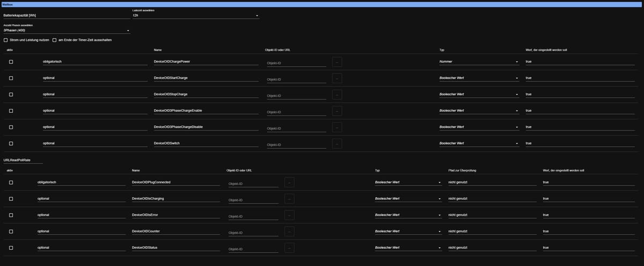Image resolution: width=644 pixels, height=266 pixels.
Task: Check aktiv for DeviceOIDSwitch
Action: pyautogui.click(x=11, y=143)
